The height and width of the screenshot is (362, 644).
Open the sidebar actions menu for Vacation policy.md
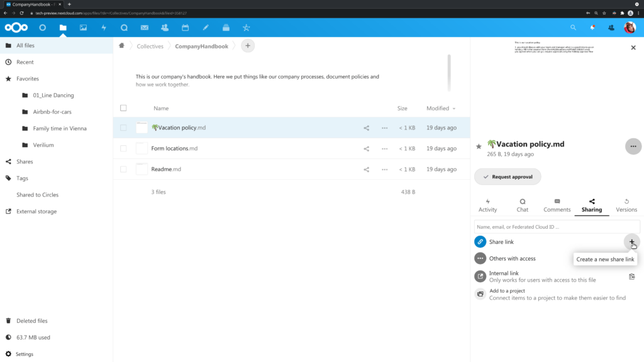click(633, 146)
